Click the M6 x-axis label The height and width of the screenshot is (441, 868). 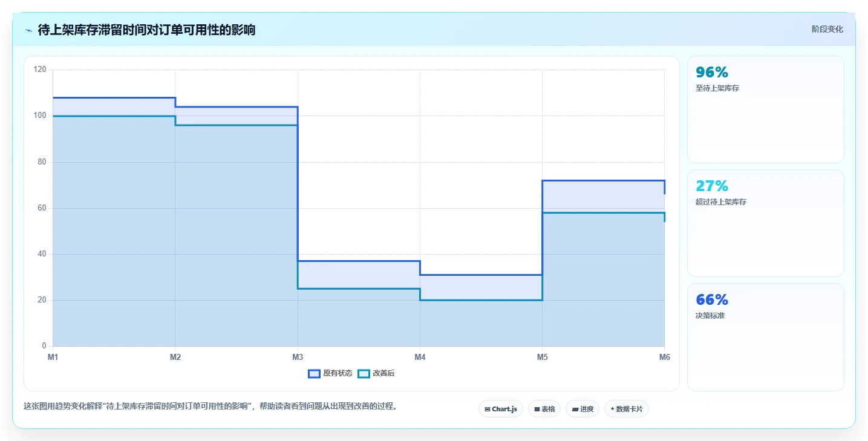[664, 358]
